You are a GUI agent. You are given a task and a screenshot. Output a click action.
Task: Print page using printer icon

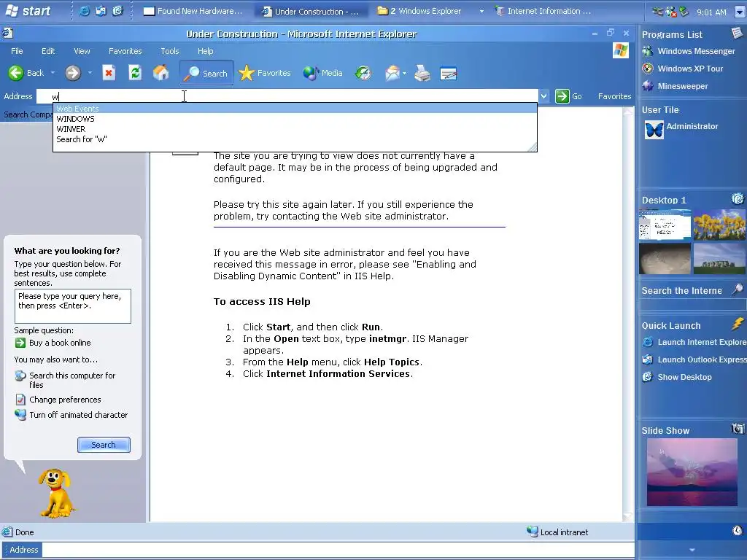(422, 74)
